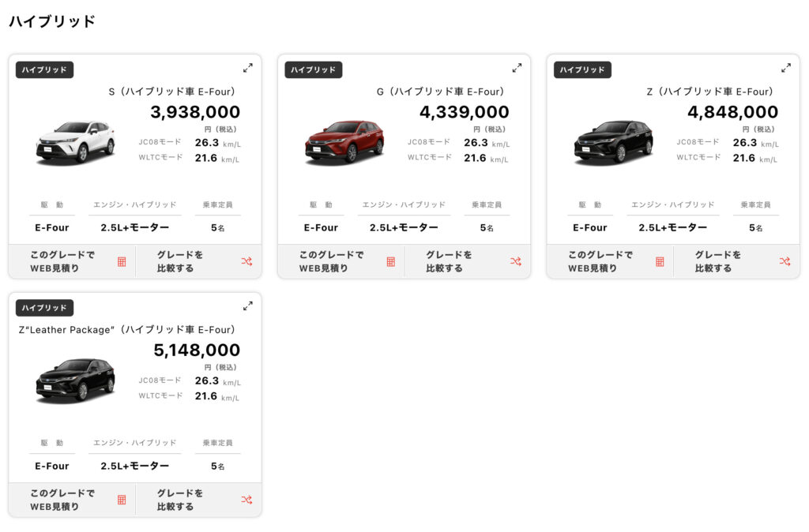Expand the Z hybrid grade card
The height and width of the screenshot is (532, 809).
point(786,68)
